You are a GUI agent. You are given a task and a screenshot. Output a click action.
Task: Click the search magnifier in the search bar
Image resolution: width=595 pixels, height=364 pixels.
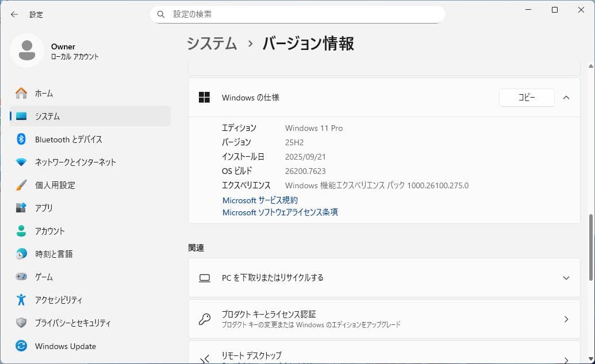tap(161, 14)
